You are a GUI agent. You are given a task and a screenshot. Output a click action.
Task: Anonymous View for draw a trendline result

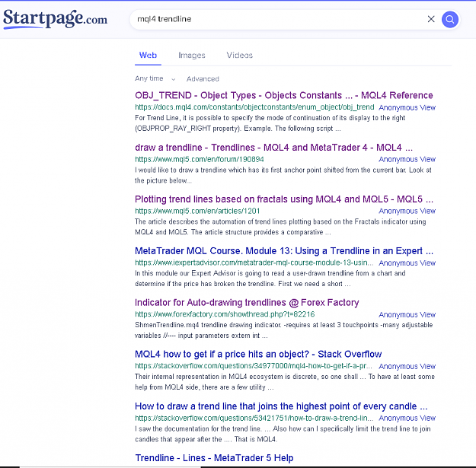pos(407,159)
